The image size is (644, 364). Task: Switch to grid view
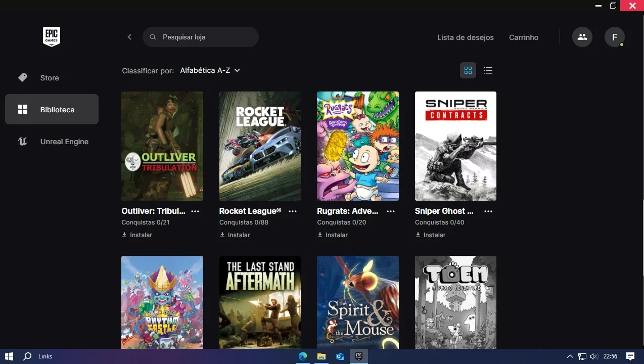[468, 70]
